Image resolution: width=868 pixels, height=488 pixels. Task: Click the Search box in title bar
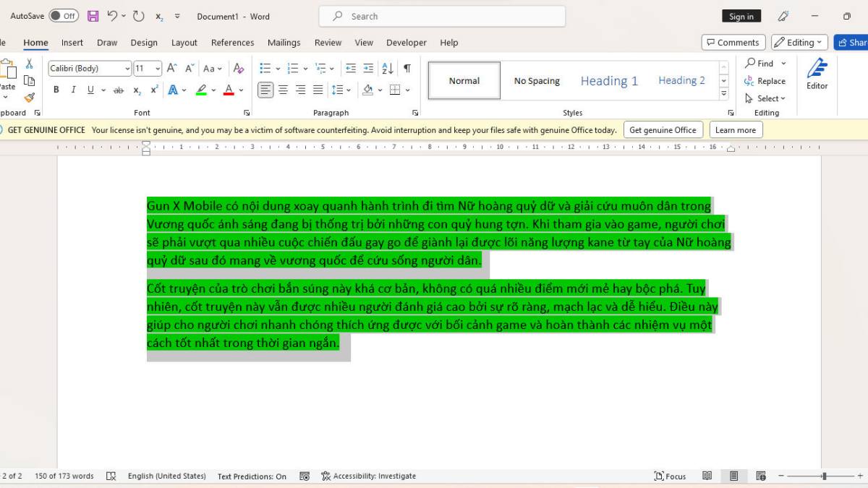pyautogui.click(x=442, y=16)
